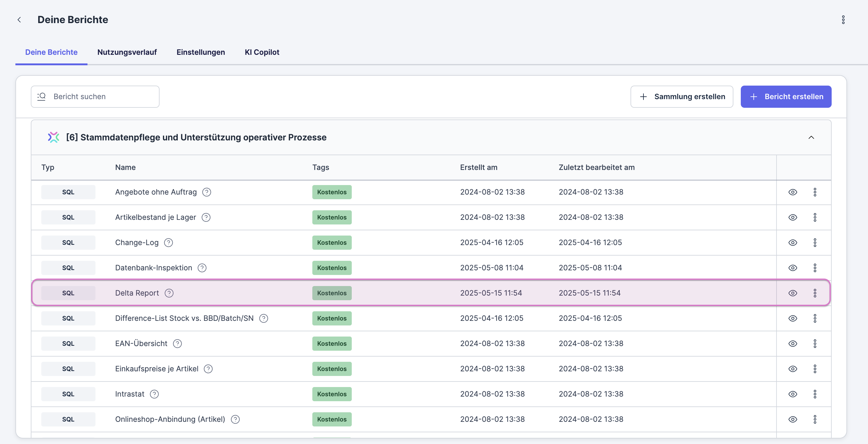
Task: Open row options for Onlineshop-Anbindung (Artikel)
Action: (815, 419)
